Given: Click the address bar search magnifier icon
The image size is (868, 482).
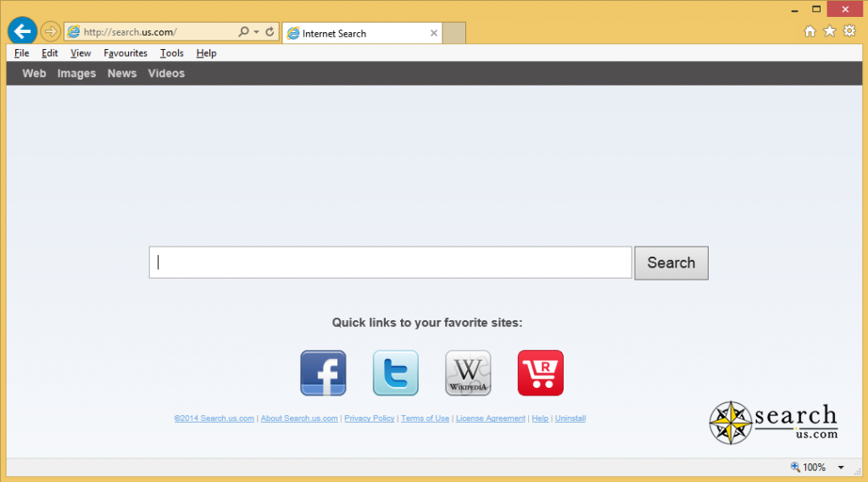Looking at the screenshot, I should pos(243,31).
